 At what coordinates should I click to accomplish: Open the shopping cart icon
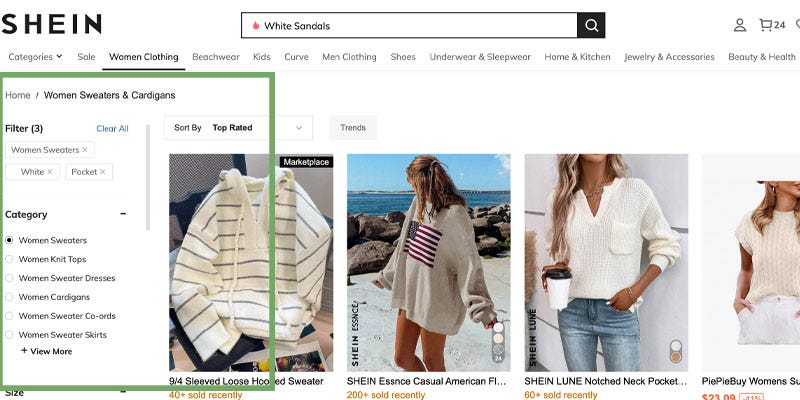pyautogui.click(x=765, y=25)
